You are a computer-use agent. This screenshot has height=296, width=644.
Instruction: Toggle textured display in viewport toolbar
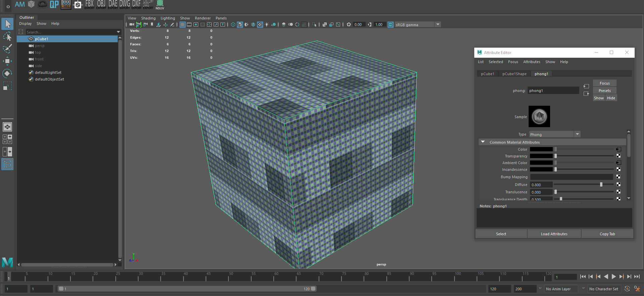point(260,24)
